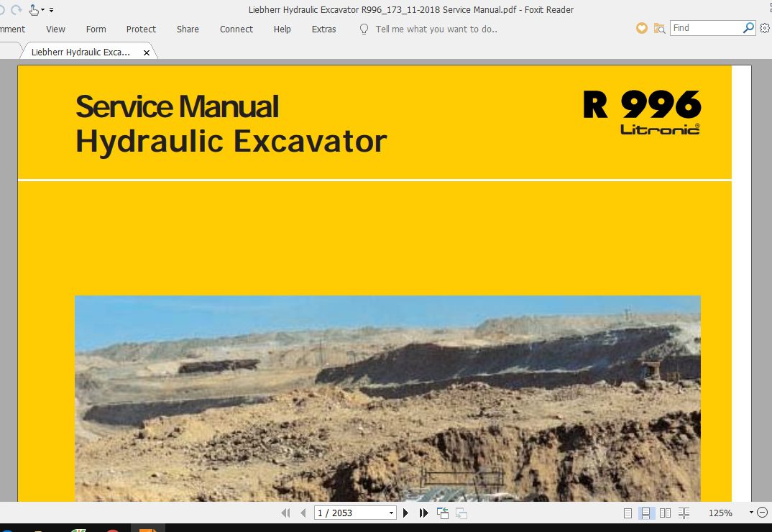772x532 pixels.
Task: Click the orange heart favorites icon
Action: point(641,28)
